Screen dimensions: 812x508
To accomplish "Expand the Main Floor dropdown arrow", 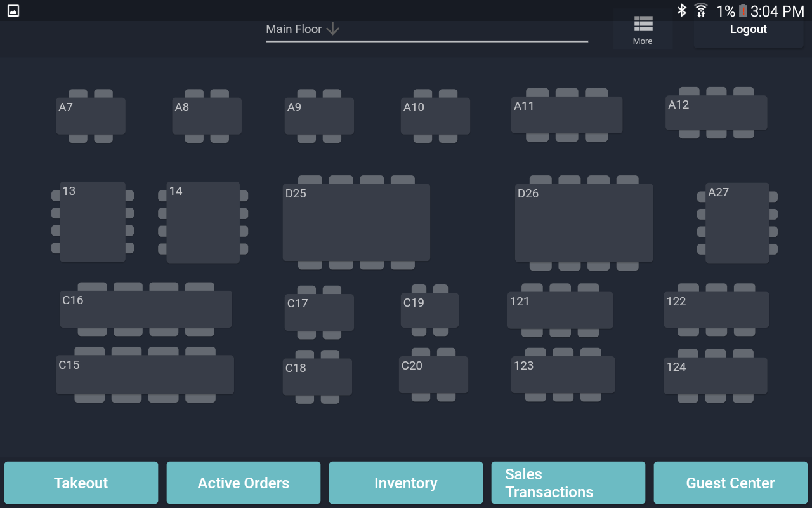I will (333, 29).
